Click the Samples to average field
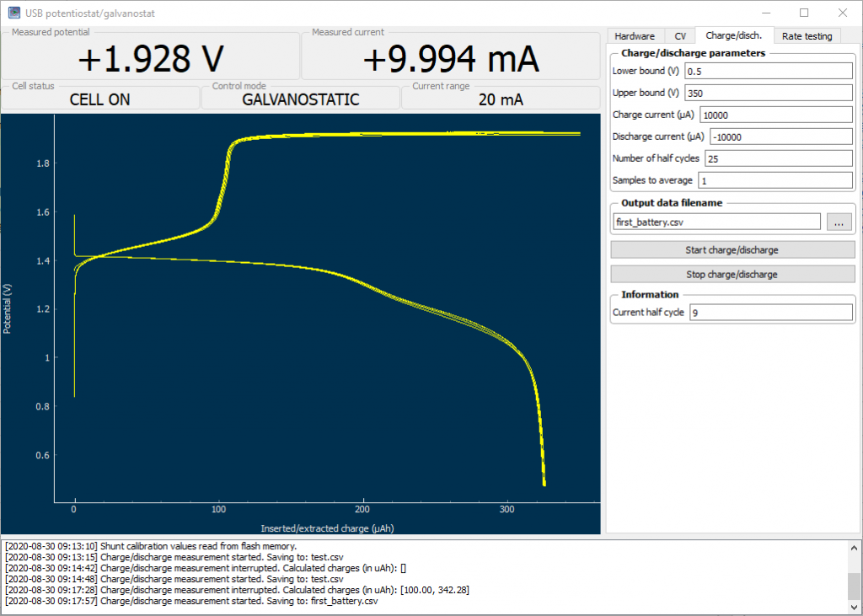The width and height of the screenshot is (863, 616). [x=775, y=180]
